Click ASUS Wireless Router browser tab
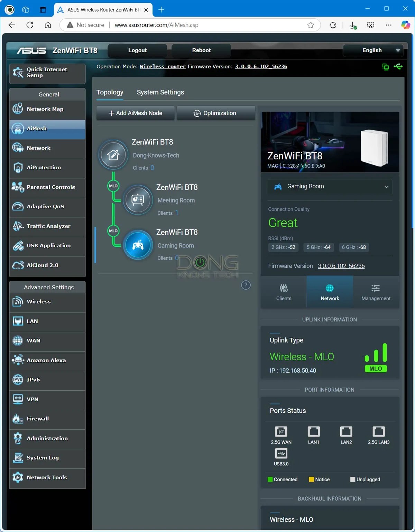Screen dimensions: 415x532 click(x=103, y=10)
